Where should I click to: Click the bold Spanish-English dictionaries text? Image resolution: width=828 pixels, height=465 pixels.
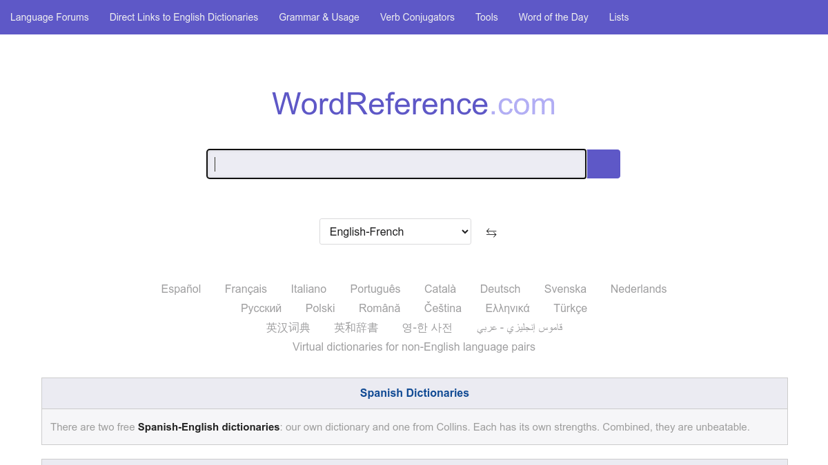pos(209,427)
